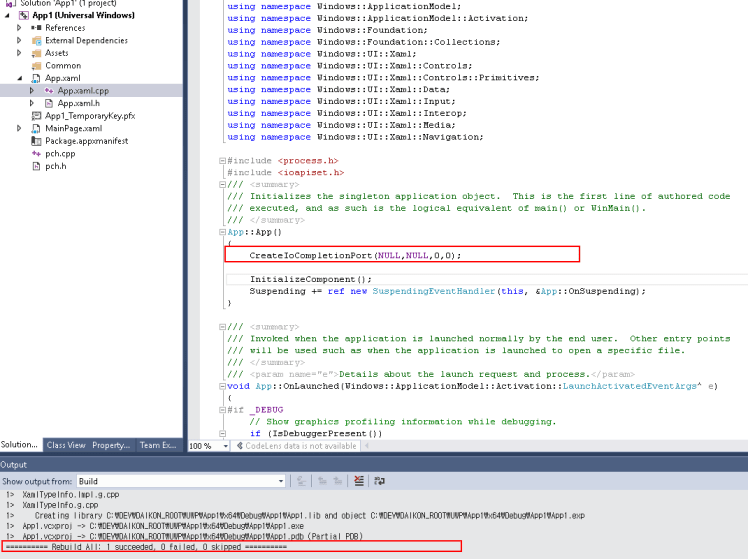Collapse the App.xaml tree node
748x559 pixels.
coord(20,78)
